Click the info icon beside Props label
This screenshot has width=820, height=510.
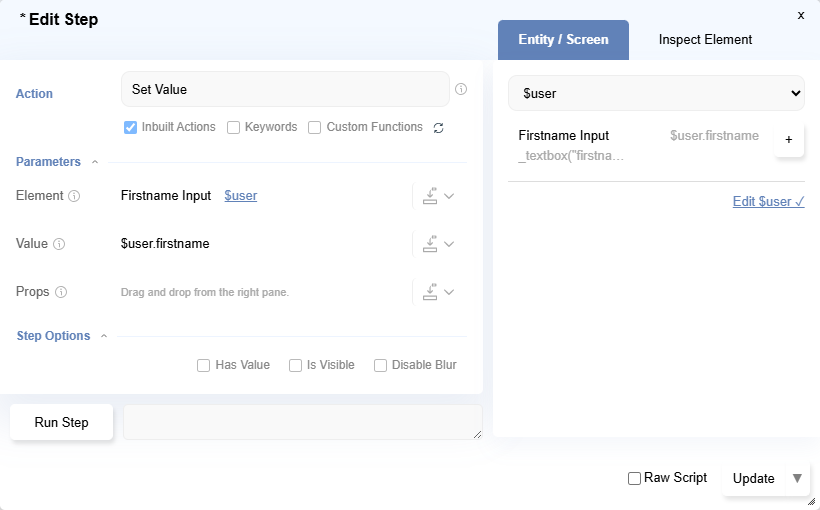61,292
